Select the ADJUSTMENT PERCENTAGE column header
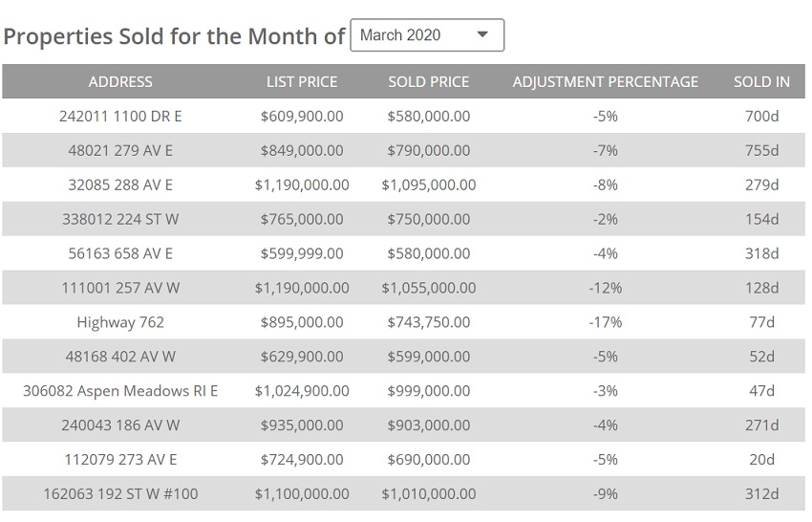This screenshot has height=522, width=812. pyautogui.click(x=606, y=81)
